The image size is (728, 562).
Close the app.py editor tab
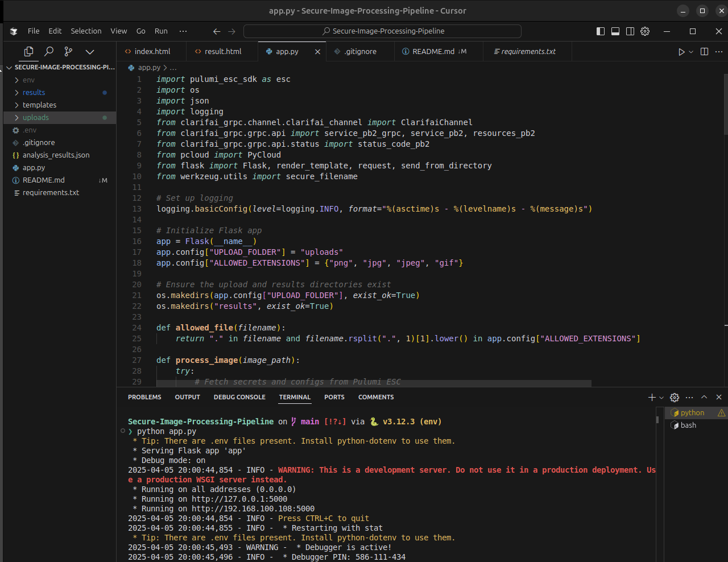(x=317, y=52)
